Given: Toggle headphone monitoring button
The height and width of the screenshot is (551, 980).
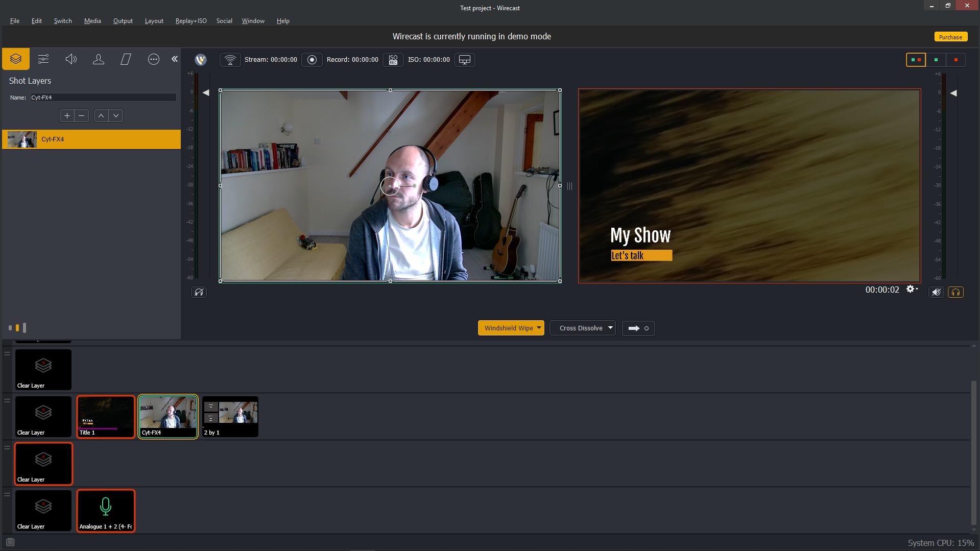Looking at the screenshot, I should pos(956,292).
